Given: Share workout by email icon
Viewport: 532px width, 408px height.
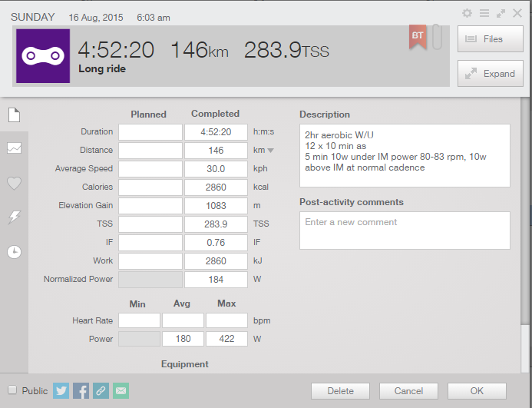Looking at the screenshot, I should (121, 390).
